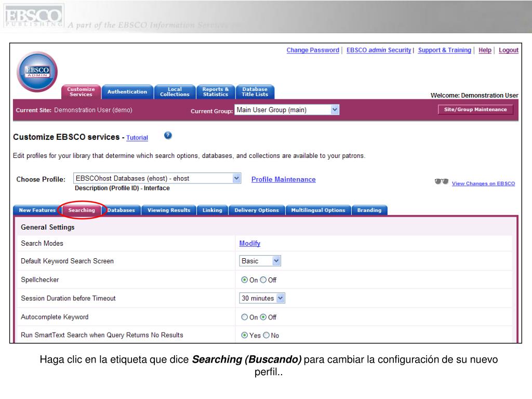532x399 pixels.
Task: Click Modify link for Search Modes
Action: pos(250,243)
